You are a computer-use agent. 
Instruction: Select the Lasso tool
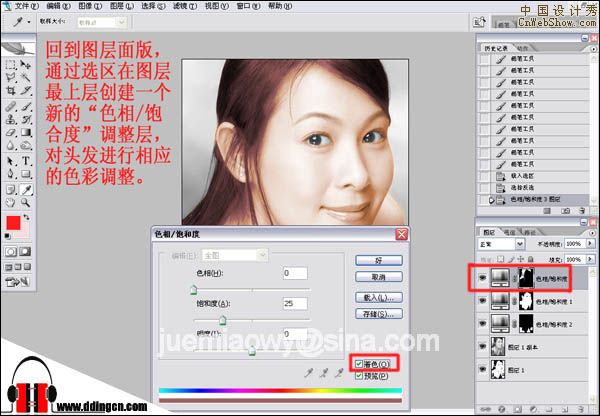click(11, 77)
